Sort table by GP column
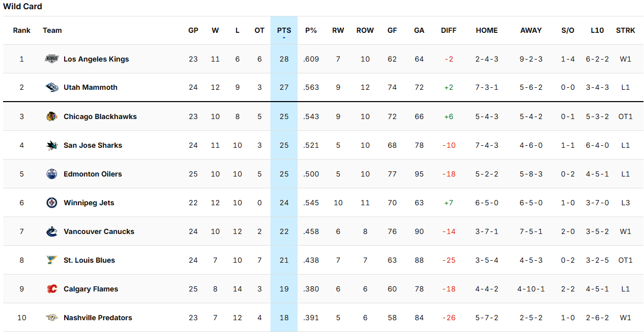644x332 pixels. click(193, 30)
